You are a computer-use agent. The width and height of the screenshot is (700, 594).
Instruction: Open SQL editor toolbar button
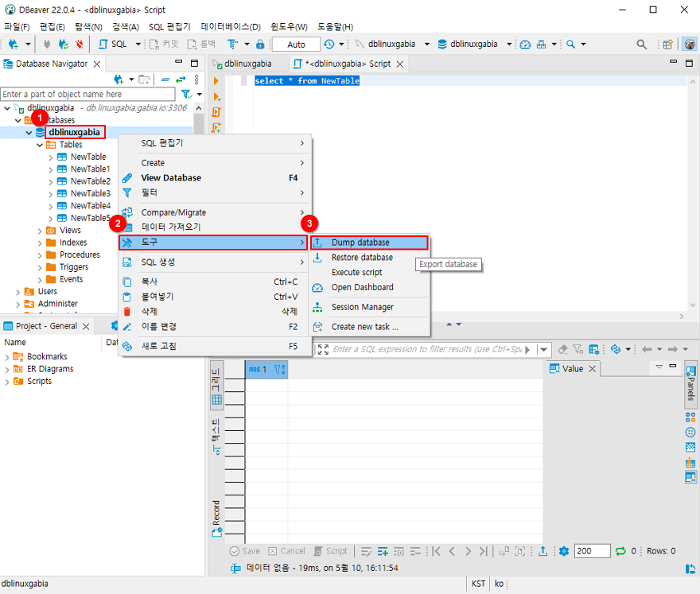114,45
